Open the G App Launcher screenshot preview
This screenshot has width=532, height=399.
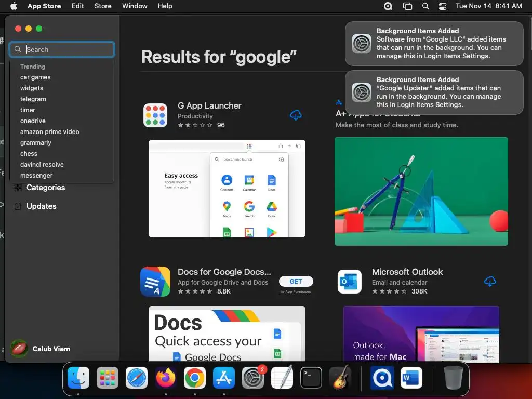(x=227, y=189)
